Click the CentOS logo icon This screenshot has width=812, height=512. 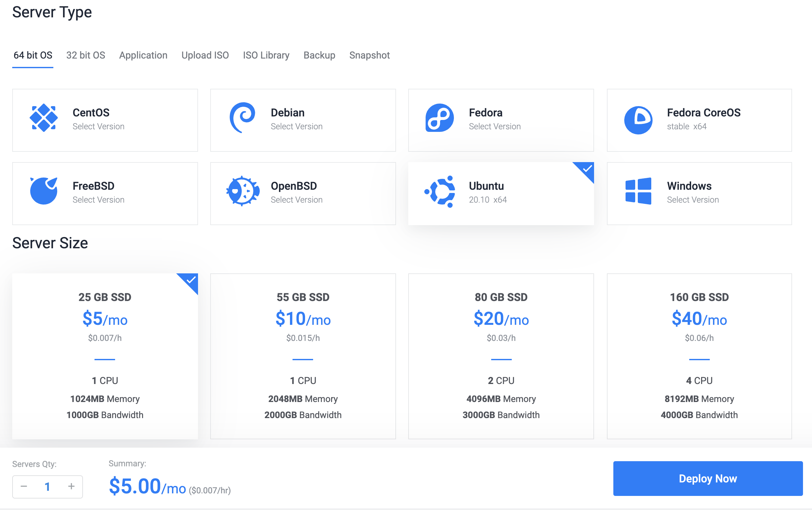pyautogui.click(x=43, y=118)
